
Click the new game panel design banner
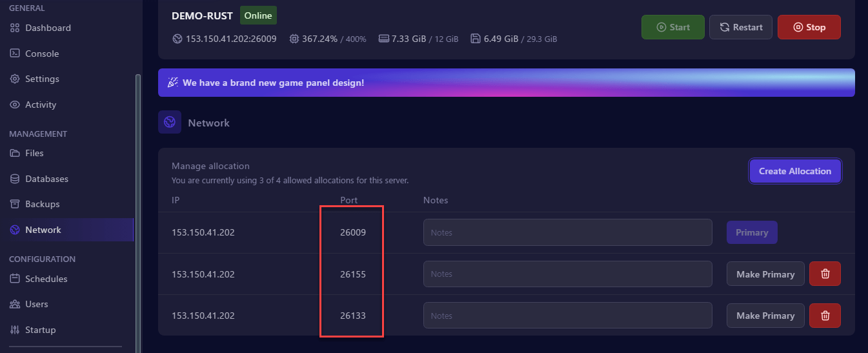pyautogui.click(x=507, y=83)
